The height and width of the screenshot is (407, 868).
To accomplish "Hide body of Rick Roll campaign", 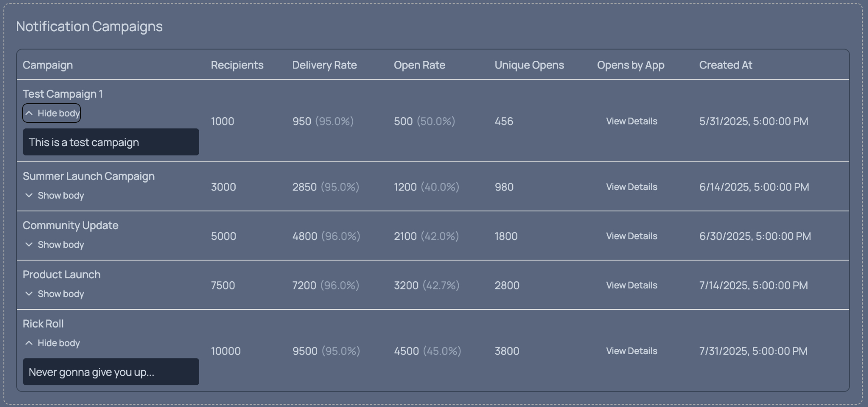I will pyautogui.click(x=53, y=343).
